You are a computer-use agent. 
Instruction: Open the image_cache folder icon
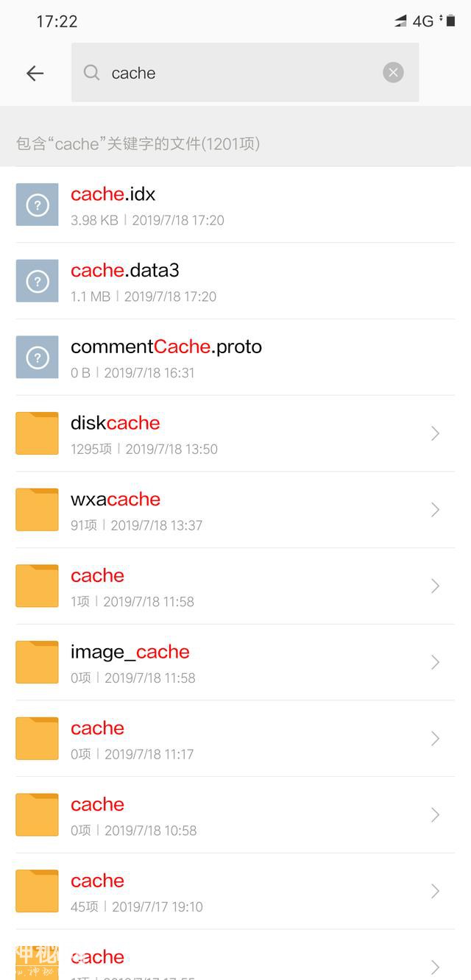(37, 662)
